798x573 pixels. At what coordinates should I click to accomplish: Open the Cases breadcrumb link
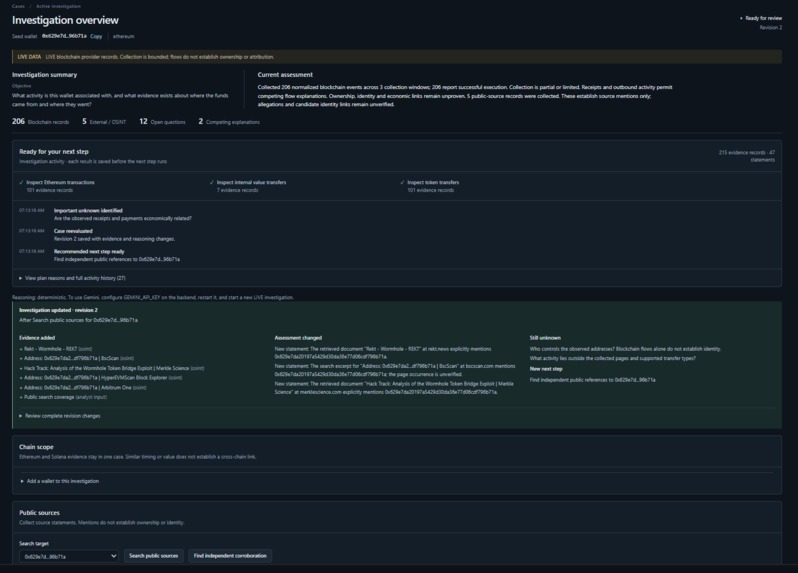[18, 6]
